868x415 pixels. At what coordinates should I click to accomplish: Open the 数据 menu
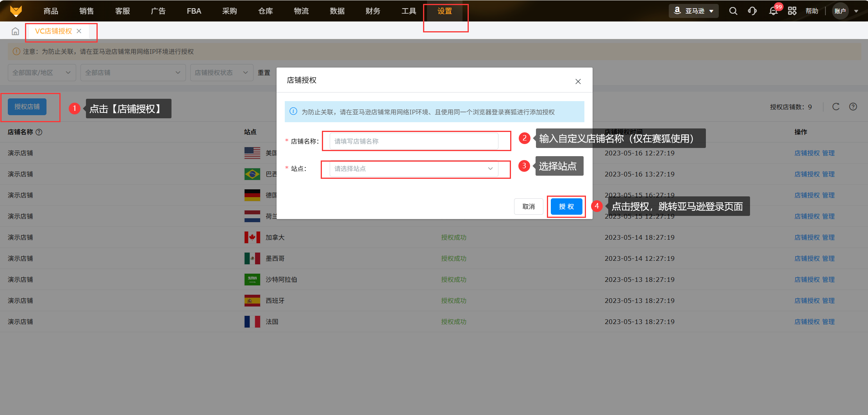337,11
